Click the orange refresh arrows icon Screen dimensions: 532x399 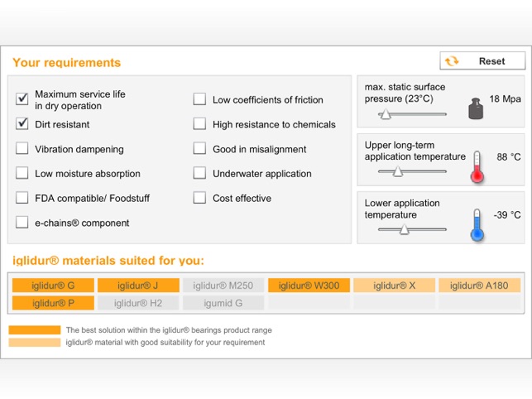452,61
